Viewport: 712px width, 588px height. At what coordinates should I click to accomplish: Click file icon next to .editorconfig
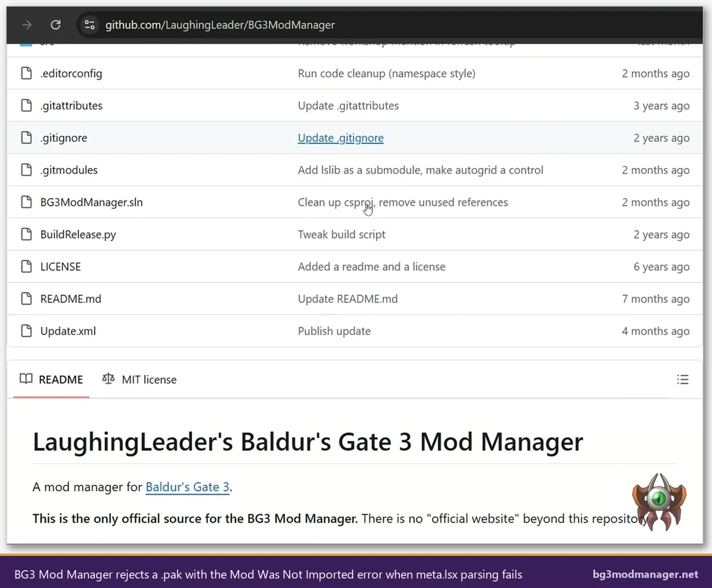pos(26,74)
